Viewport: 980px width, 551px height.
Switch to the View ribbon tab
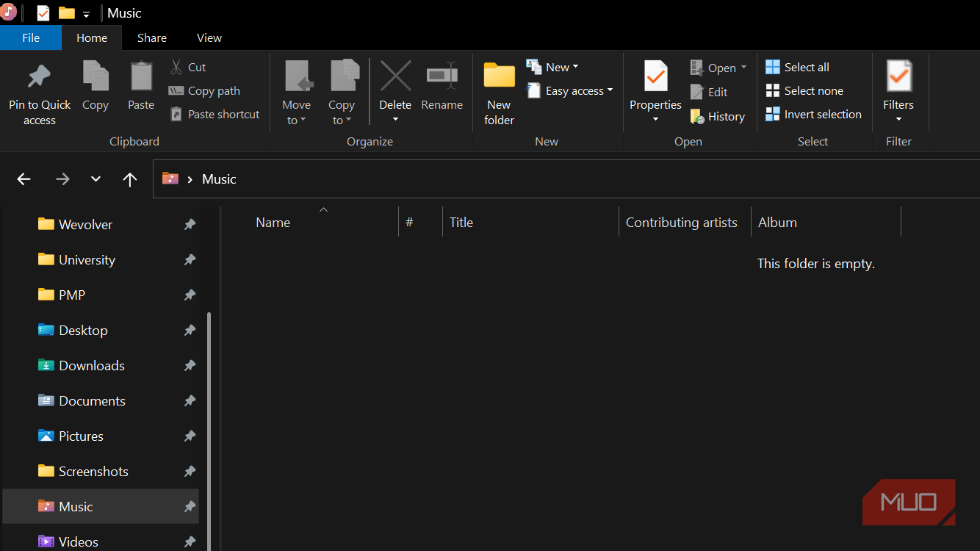pos(209,38)
